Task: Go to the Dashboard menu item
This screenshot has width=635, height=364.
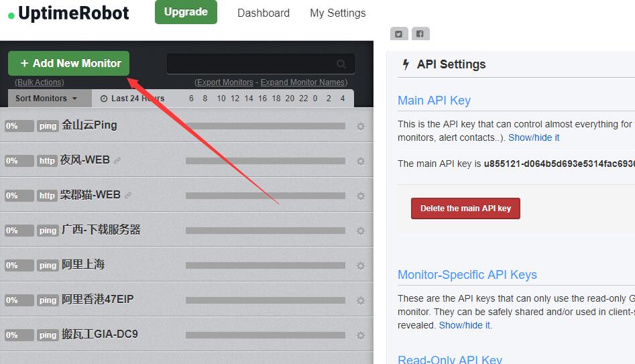Action: point(264,13)
